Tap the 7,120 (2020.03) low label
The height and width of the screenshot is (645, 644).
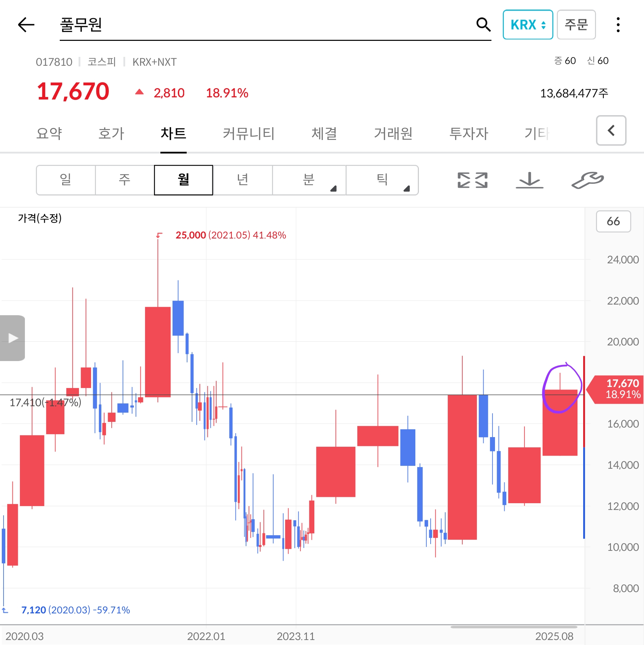(x=75, y=610)
